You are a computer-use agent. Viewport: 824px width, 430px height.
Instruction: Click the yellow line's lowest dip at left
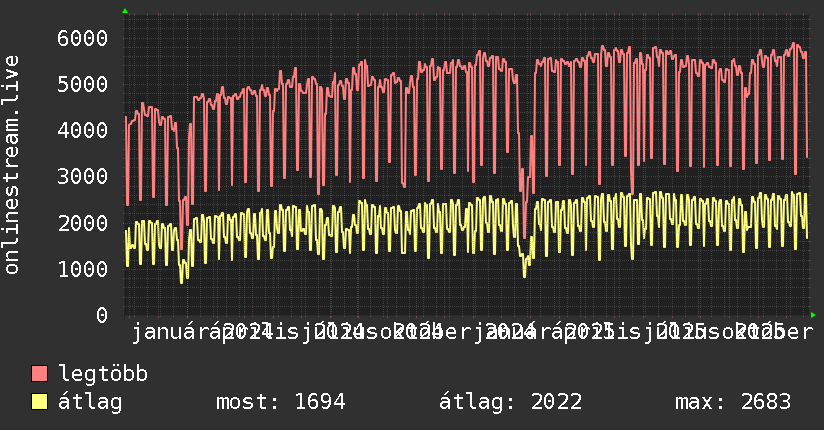point(181,283)
